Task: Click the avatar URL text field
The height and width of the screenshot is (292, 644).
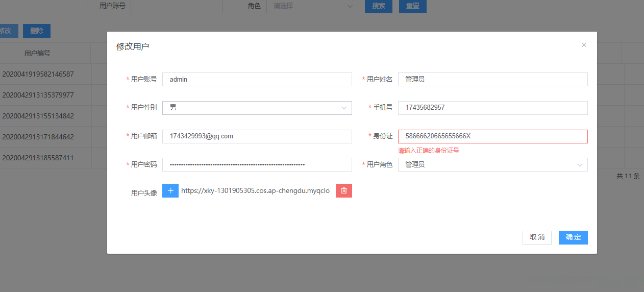Action: pos(256,190)
